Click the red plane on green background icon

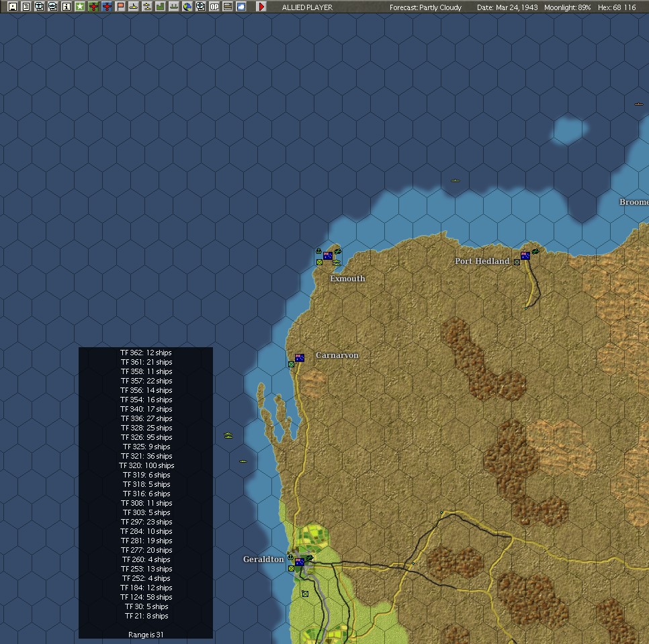tap(93, 7)
